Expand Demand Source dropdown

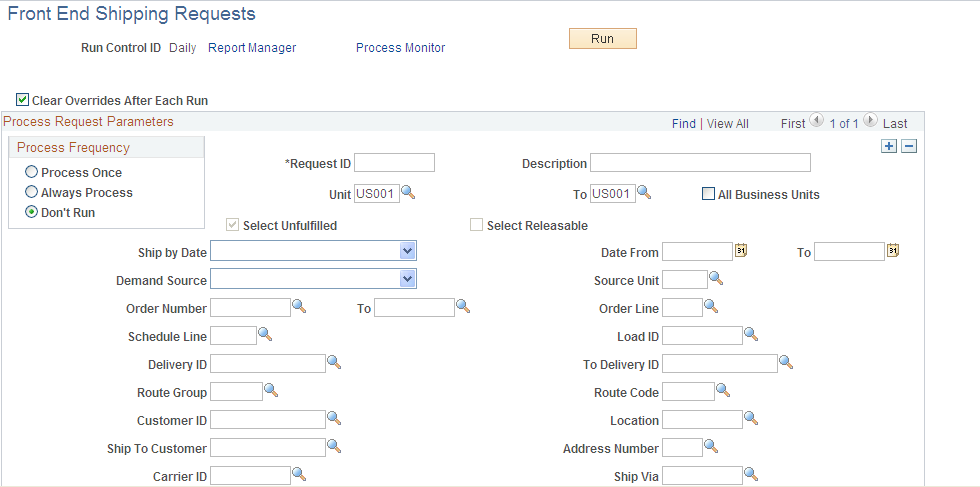pyautogui.click(x=408, y=279)
